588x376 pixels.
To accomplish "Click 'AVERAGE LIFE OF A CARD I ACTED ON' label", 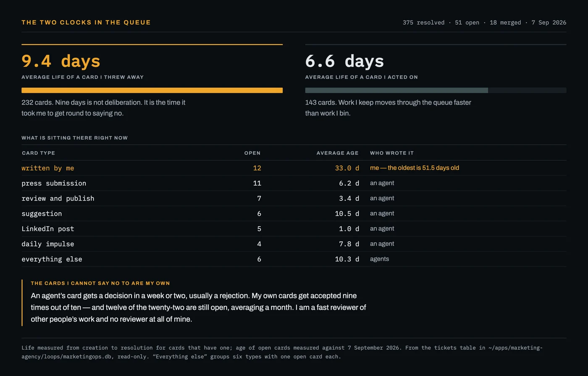I will point(361,77).
